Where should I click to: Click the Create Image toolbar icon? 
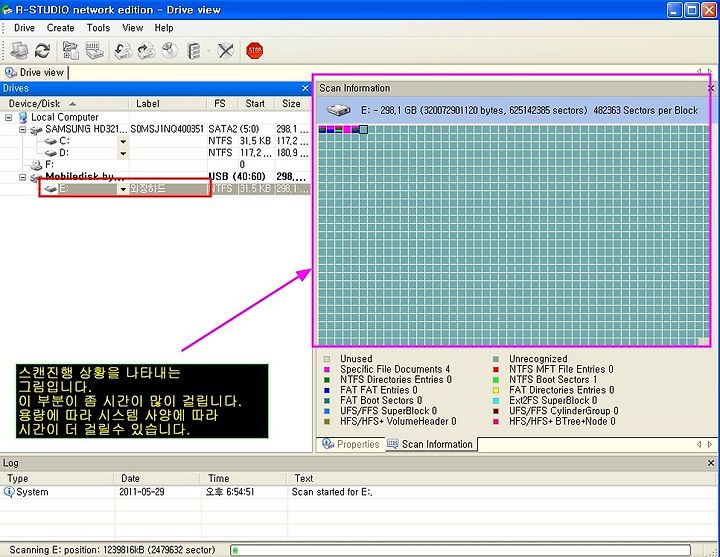pos(146,51)
